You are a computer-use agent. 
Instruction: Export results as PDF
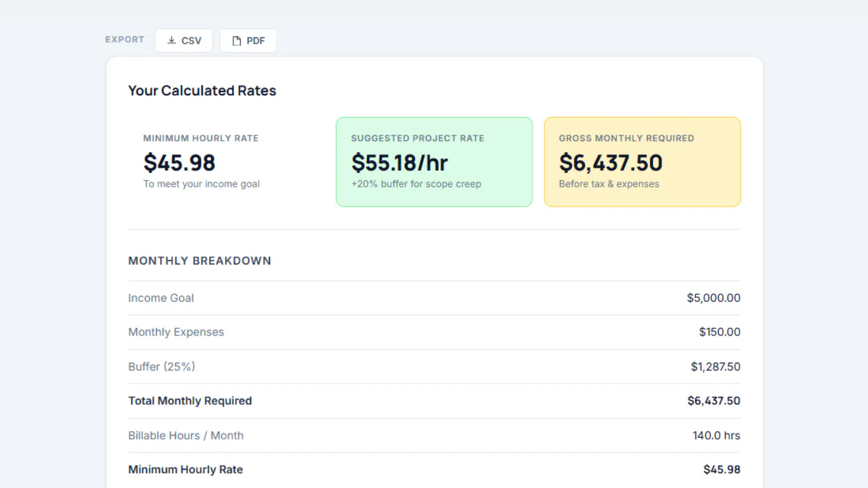pos(248,41)
